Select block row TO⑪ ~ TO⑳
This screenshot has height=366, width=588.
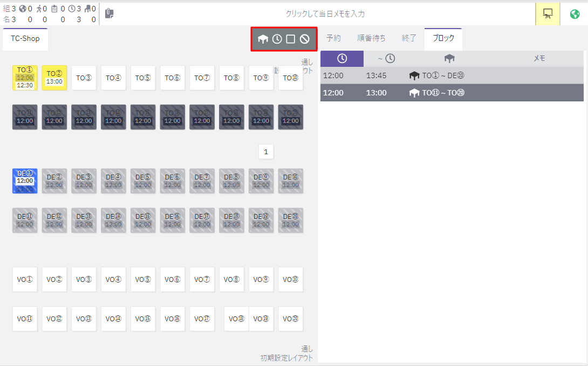pos(452,93)
